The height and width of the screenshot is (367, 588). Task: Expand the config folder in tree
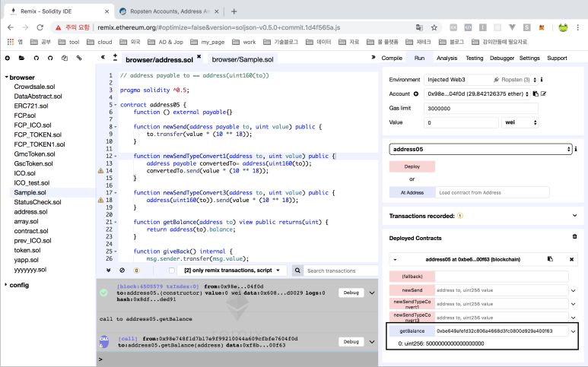pos(5,285)
